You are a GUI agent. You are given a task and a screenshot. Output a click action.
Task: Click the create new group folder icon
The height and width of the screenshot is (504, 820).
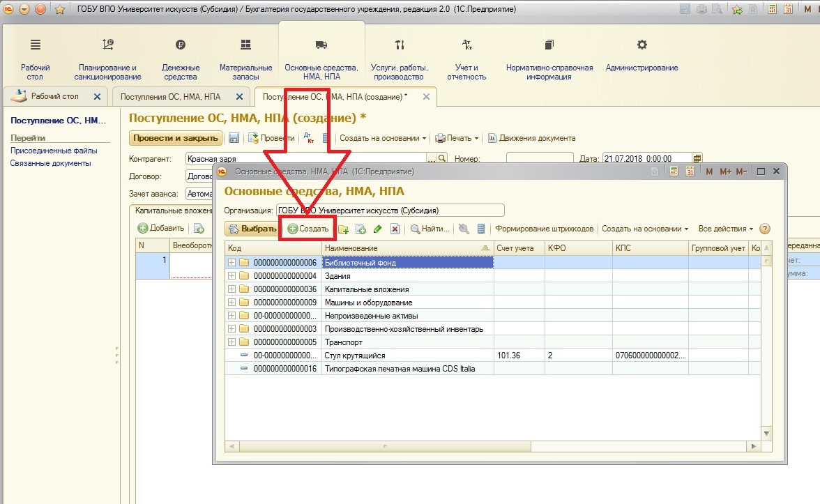coord(343,229)
